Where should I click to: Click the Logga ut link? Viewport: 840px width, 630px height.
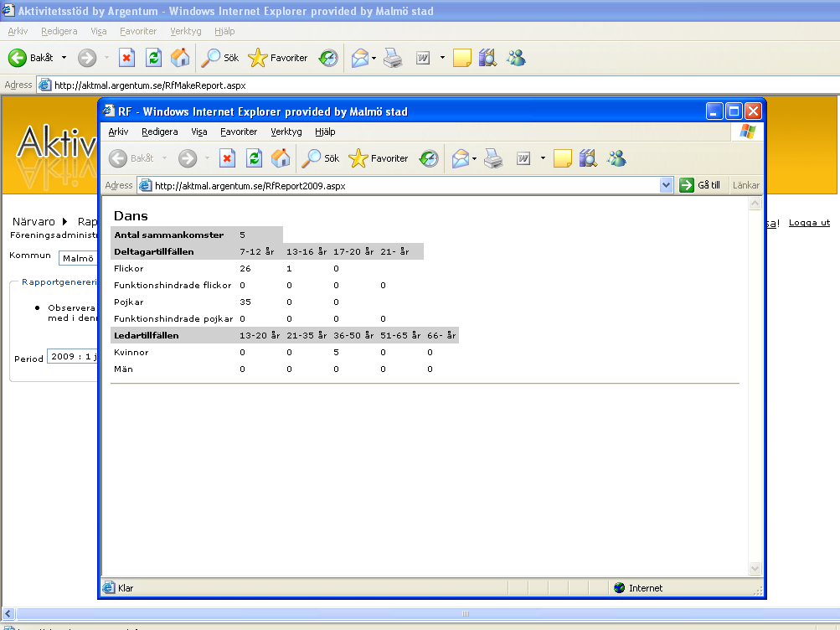click(x=809, y=223)
